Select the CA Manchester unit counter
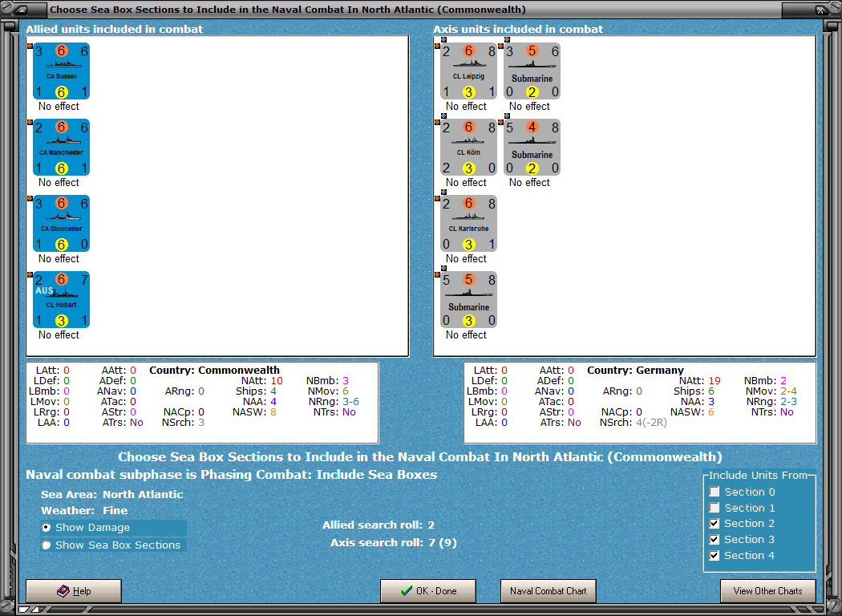This screenshot has height=616, width=842. (61, 148)
